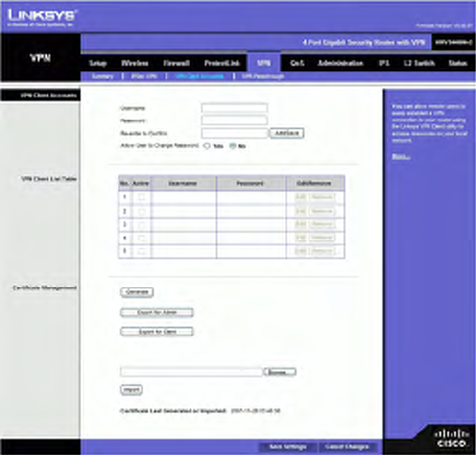Image resolution: width=476 pixels, height=455 pixels.
Task: Click the Re-enter to Confirm field
Action: [235, 133]
